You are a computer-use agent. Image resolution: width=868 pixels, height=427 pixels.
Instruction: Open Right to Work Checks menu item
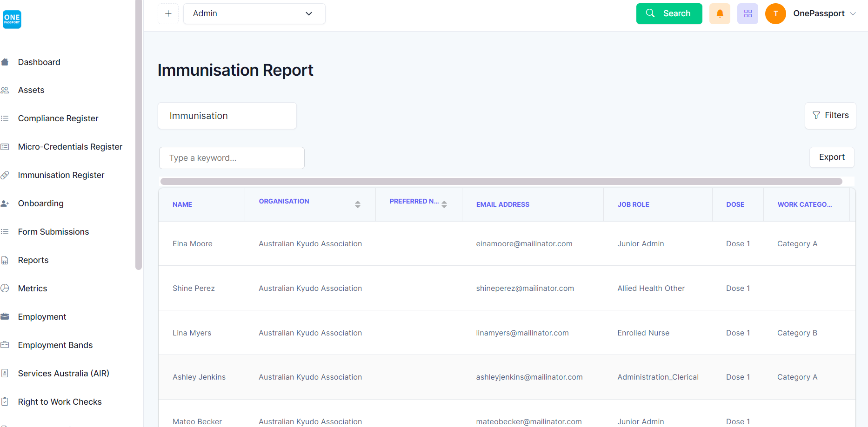60,402
